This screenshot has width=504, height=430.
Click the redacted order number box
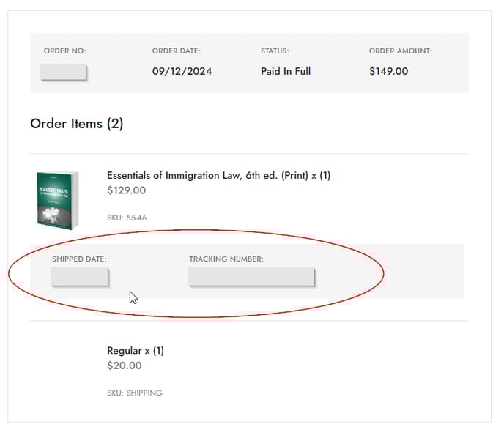64,72
